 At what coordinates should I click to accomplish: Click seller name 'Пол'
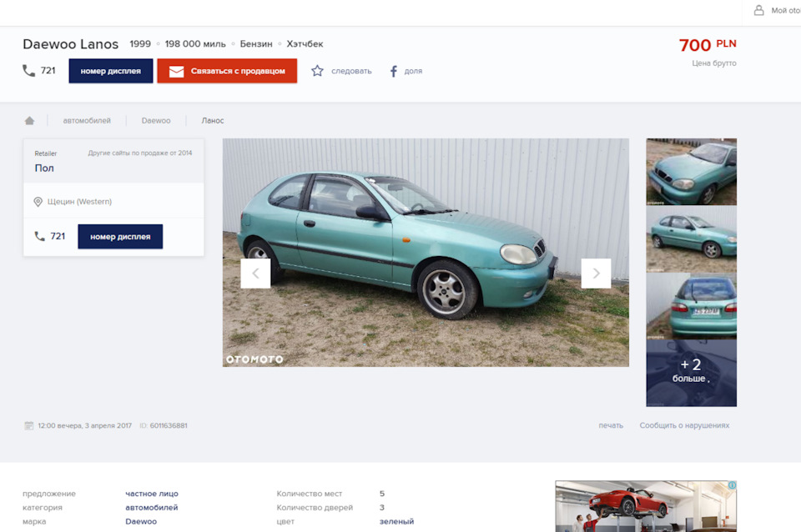(44, 168)
